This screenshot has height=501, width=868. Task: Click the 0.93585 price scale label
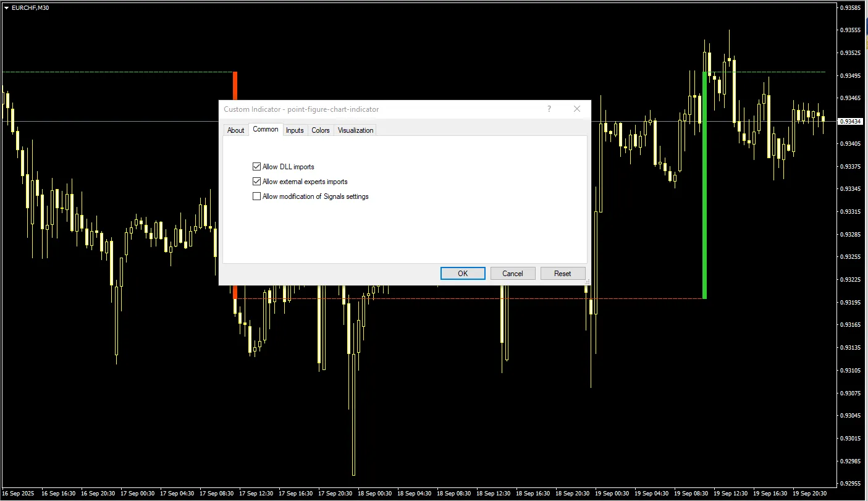click(851, 7)
